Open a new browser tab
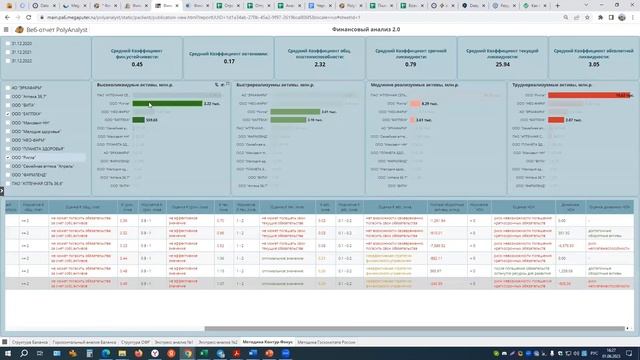 (558, 6)
